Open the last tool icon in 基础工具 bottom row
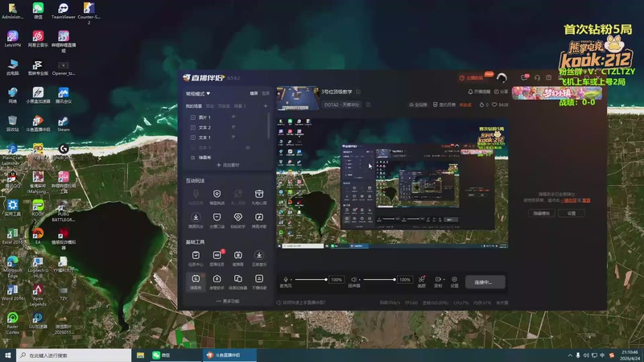Screen dimensions: 644x362 tap(258, 282)
